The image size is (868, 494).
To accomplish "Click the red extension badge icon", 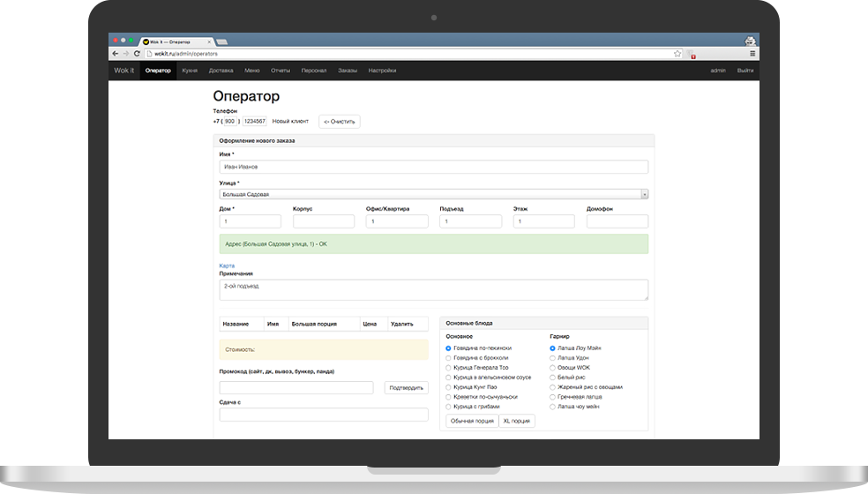I will pyautogui.click(x=692, y=55).
